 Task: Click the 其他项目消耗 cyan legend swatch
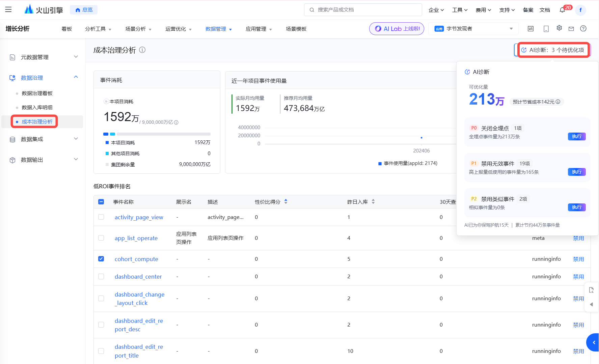click(x=107, y=153)
